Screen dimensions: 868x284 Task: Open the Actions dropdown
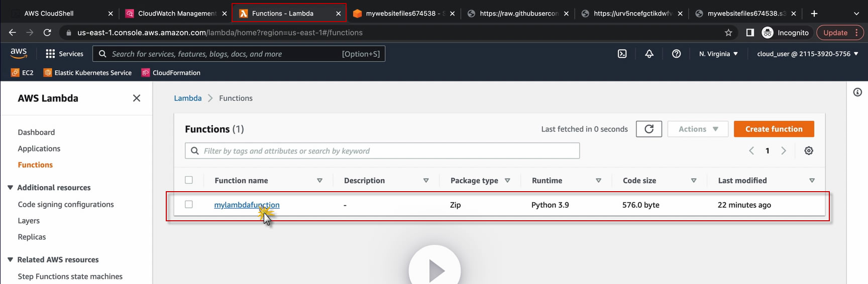pyautogui.click(x=698, y=129)
